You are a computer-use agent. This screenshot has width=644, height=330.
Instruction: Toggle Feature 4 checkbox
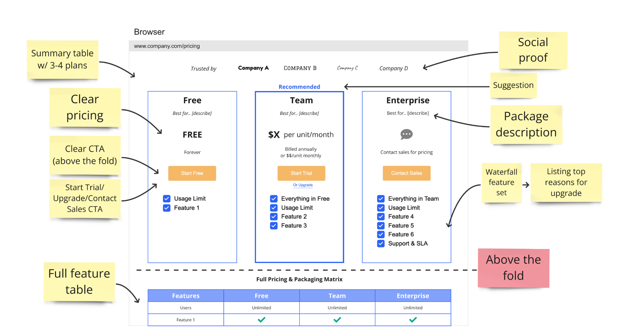pos(381,217)
